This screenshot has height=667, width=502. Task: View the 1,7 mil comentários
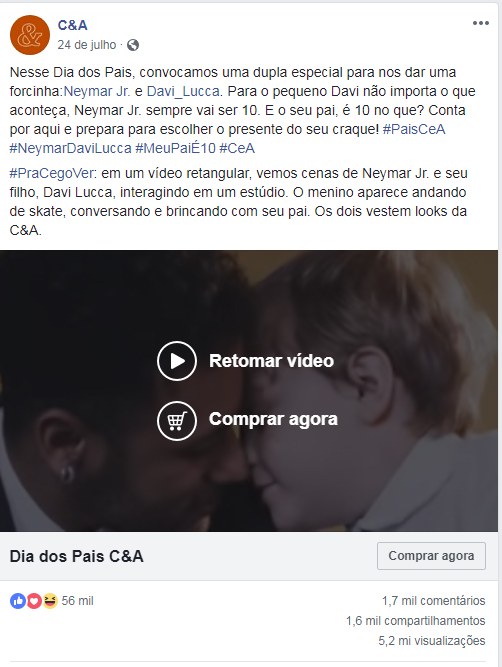(x=434, y=601)
